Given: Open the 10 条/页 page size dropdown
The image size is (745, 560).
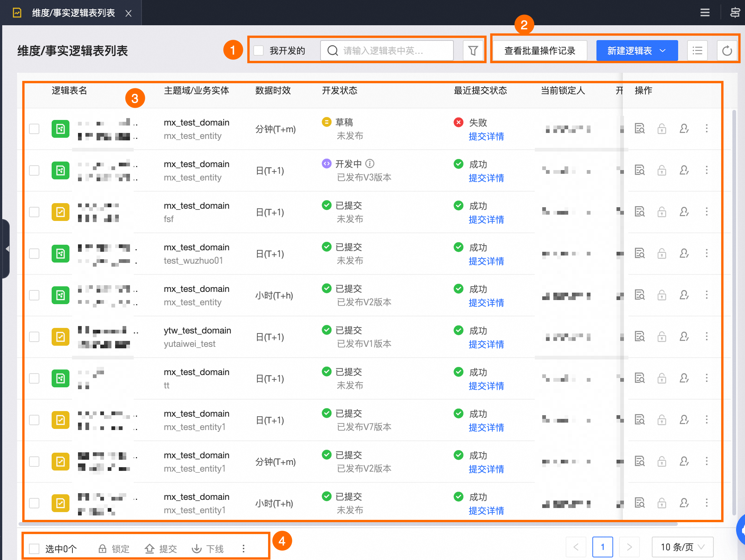Looking at the screenshot, I should point(682,547).
